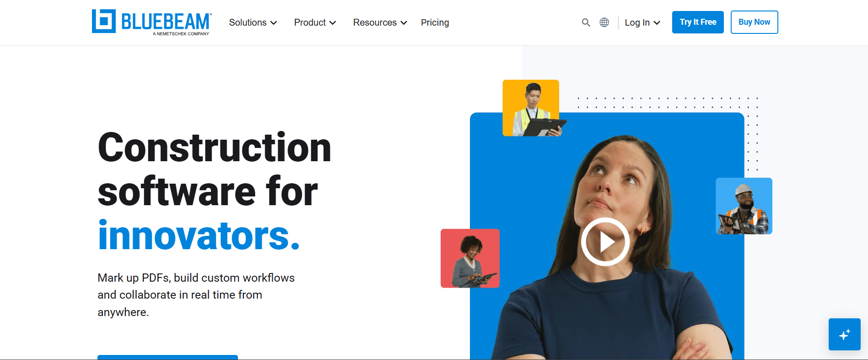
Task: Open the Log In dropdown arrow
Action: coord(657,23)
